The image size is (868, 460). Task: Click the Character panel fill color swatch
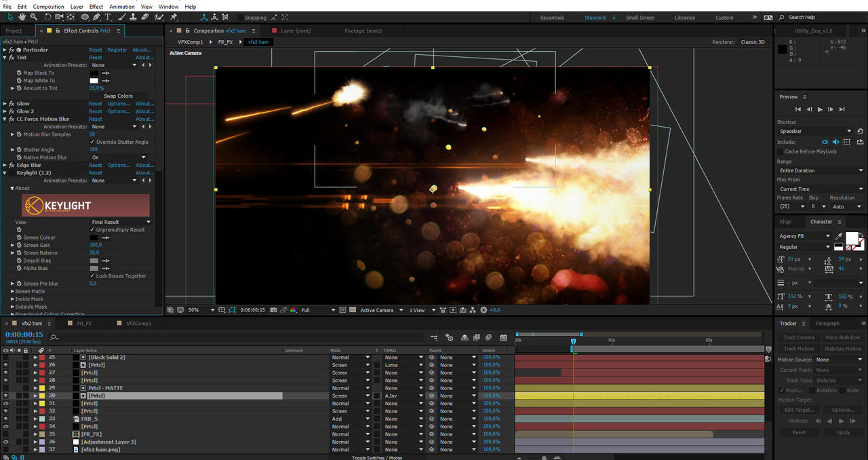pyautogui.click(x=852, y=238)
